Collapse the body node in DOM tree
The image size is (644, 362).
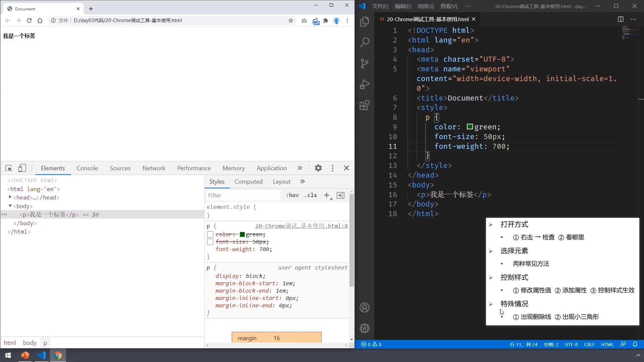[10, 206]
